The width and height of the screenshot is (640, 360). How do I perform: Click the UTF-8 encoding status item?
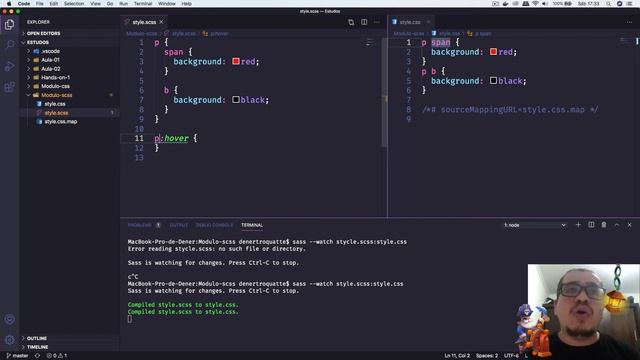coord(511,356)
